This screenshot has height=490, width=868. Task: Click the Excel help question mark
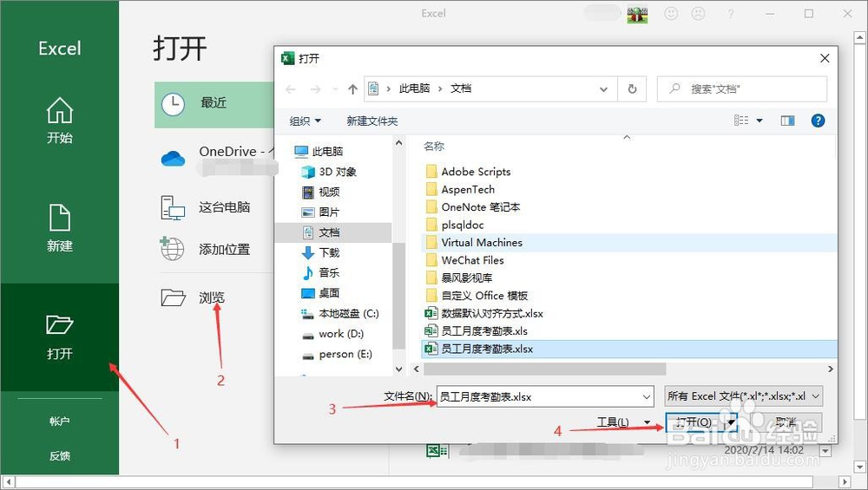pyautogui.click(x=731, y=14)
